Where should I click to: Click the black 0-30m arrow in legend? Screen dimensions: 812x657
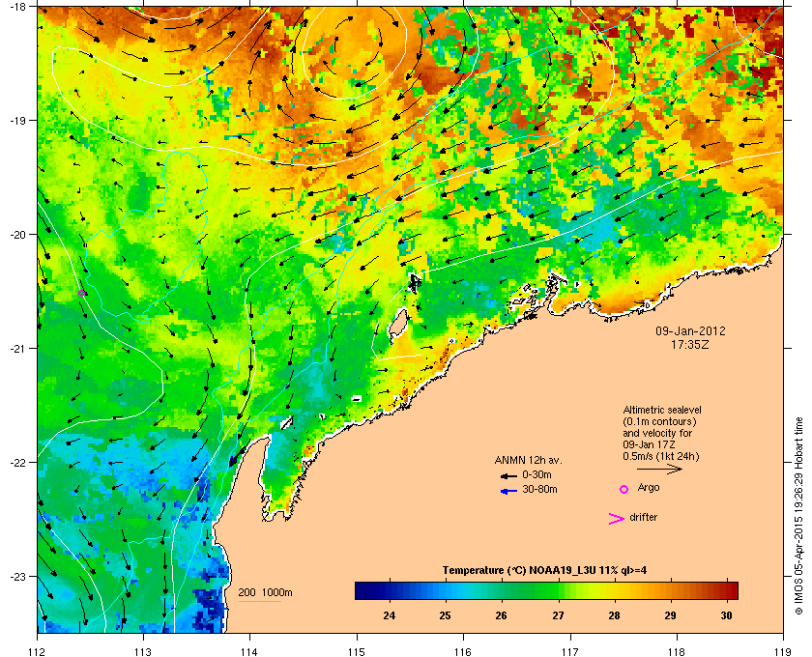coord(508,475)
